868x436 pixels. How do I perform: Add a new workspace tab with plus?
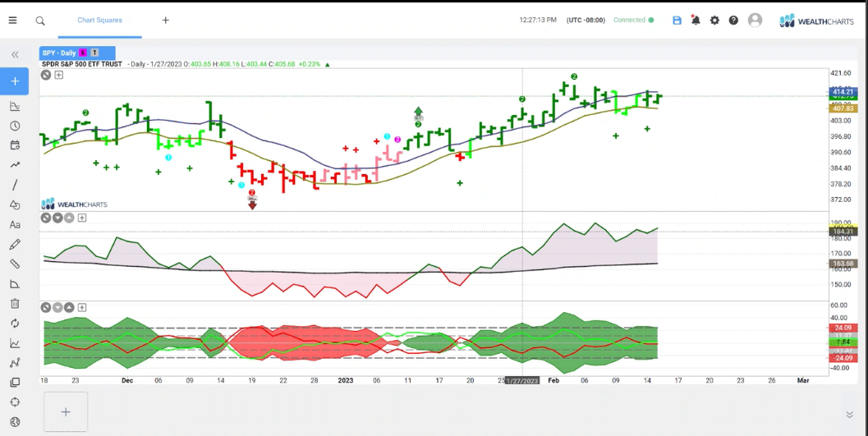(166, 20)
